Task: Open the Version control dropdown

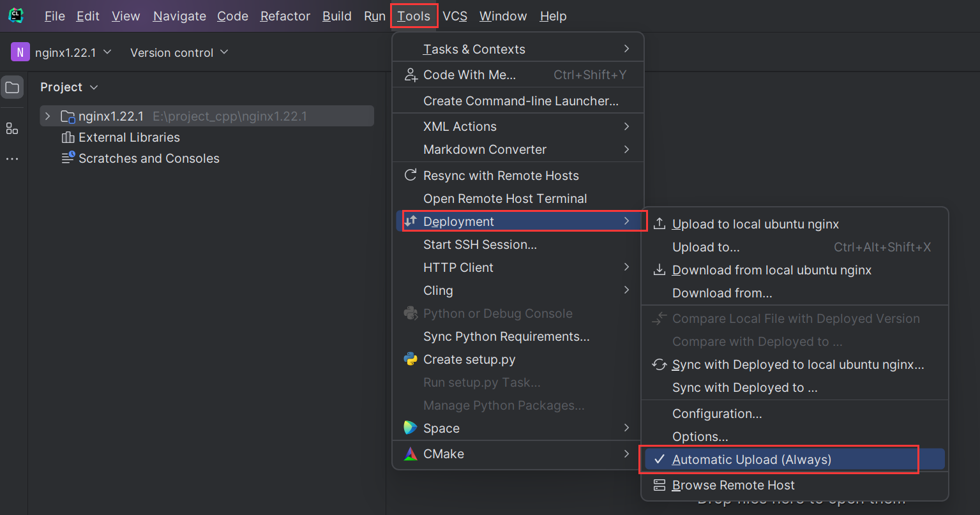Action: pos(179,52)
